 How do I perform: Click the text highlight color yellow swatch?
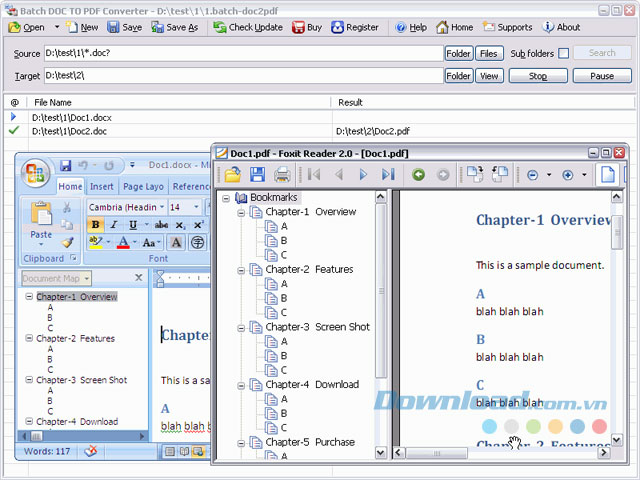coord(95,242)
